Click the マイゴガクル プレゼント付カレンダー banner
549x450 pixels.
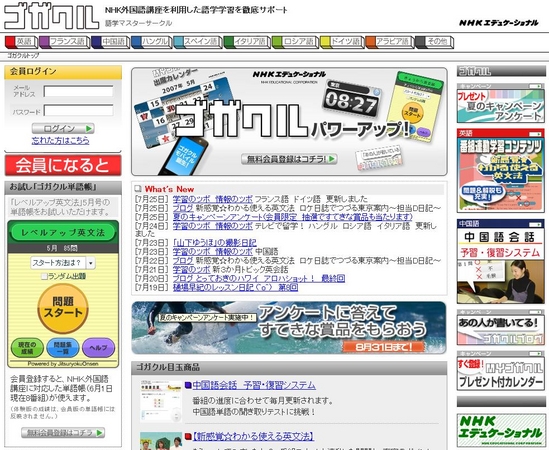click(501, 374)
